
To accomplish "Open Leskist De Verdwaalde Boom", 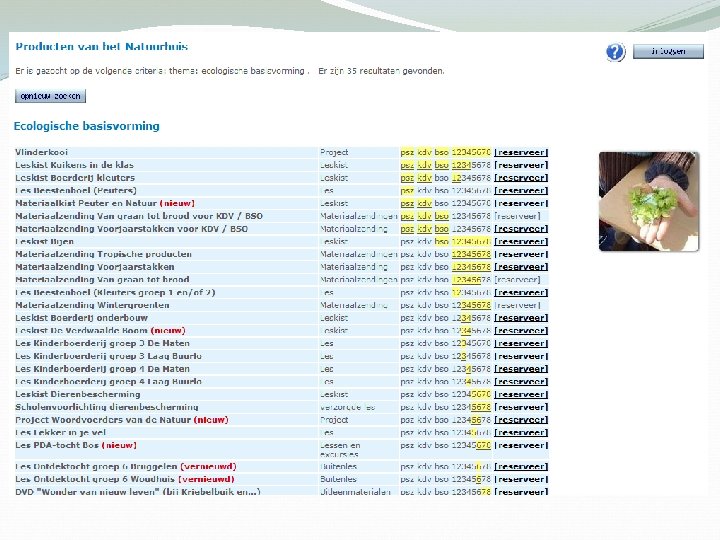I will [x=81, y=331].
